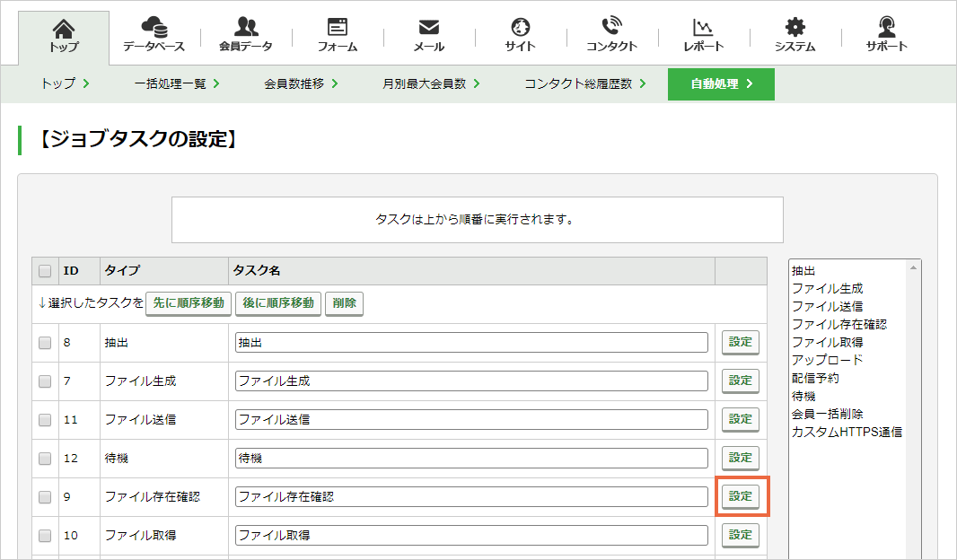Image resolution: width=957 pixels, height=560 pixels.
Task: Select カスタムHTTPS通信 in the task type list
Action: tap(847, 432)
